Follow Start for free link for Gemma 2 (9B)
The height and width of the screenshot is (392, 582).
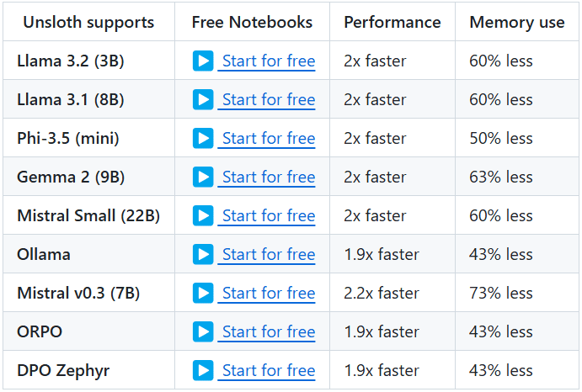[269, 177]
